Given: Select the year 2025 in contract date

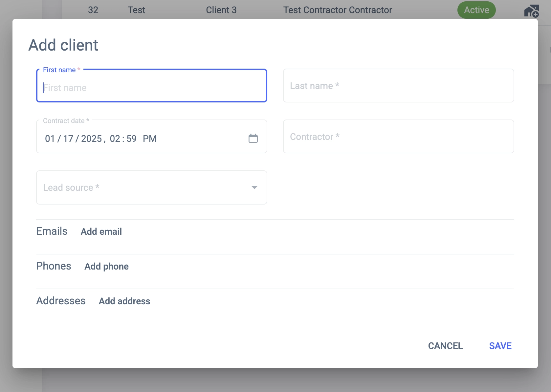Looking at the screenshot, I should 91,139.
